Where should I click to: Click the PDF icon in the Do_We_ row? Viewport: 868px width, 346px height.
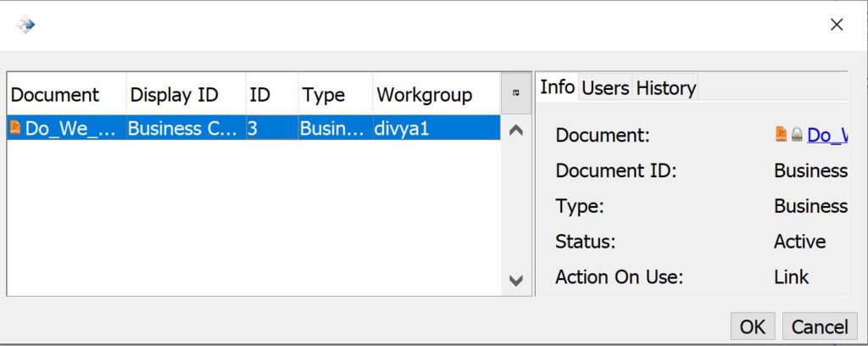(x=16, y=128)
